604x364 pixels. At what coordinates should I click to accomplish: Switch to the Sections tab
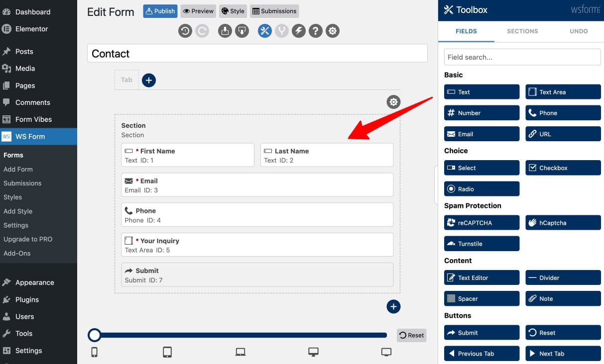(522, 31)
